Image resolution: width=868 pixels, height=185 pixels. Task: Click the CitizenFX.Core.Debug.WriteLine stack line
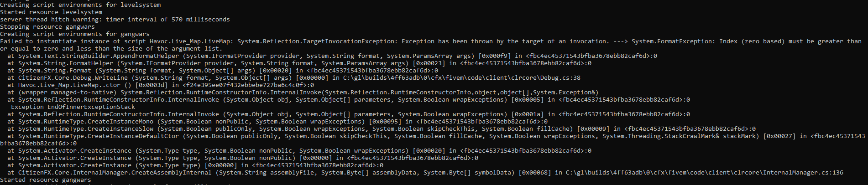click(294, 77)
